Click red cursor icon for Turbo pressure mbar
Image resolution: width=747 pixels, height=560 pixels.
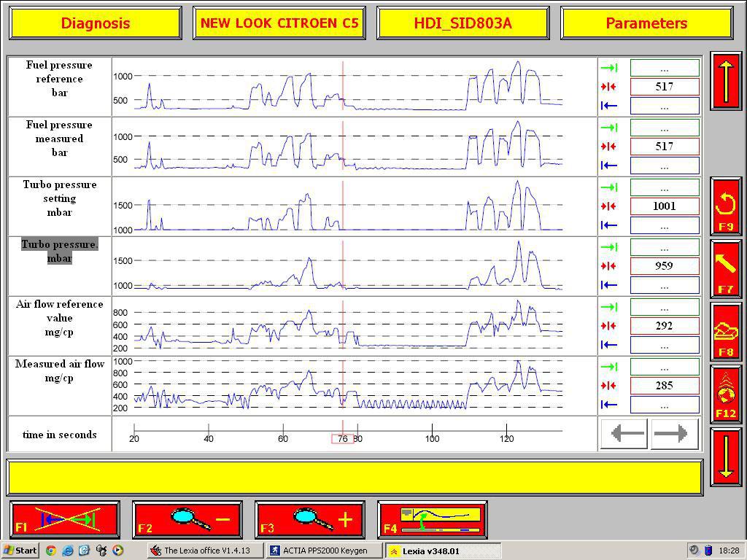(609, 266)
